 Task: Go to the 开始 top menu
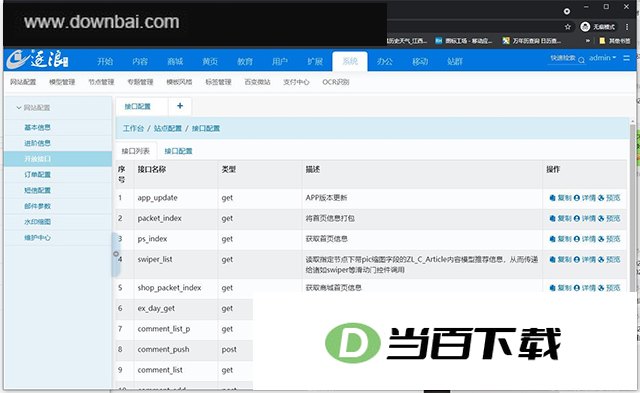[105, 61]
